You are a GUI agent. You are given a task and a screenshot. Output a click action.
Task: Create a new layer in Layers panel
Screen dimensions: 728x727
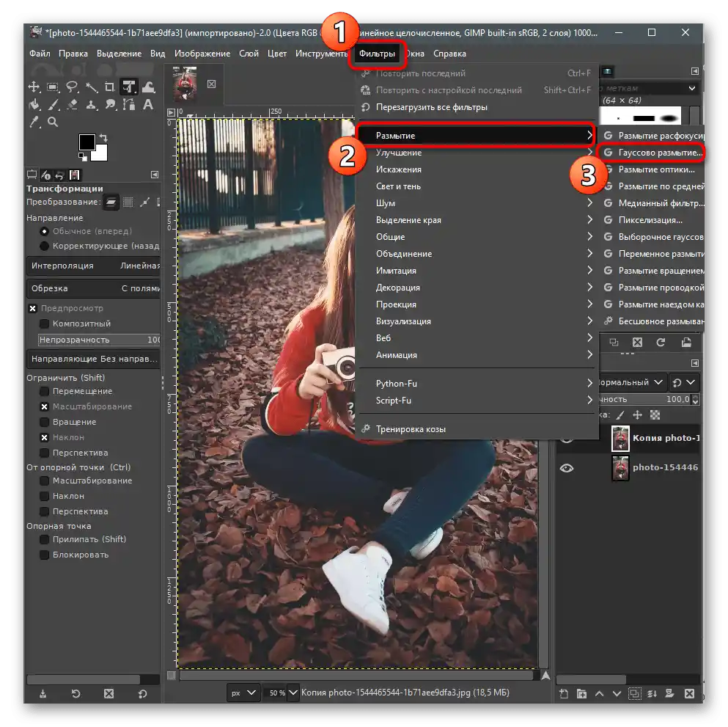(564, 693)
